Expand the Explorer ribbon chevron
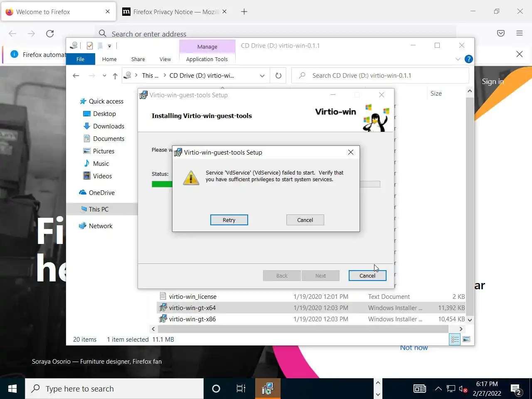The image size is (532, 399). tap(458, 59)
